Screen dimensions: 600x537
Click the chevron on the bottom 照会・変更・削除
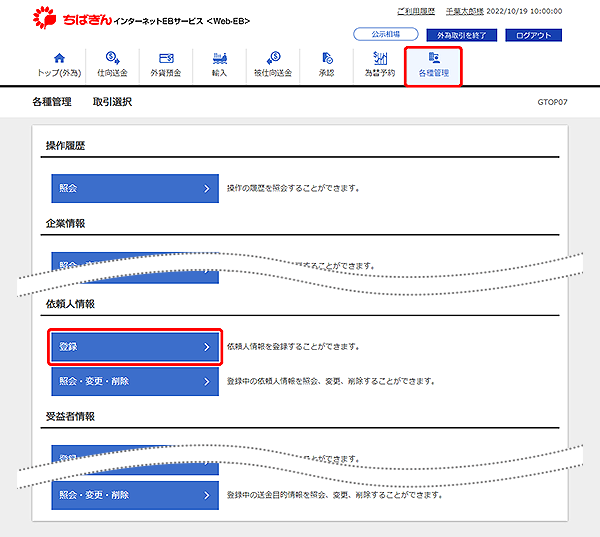pyautogui.click(x=207, y=495)
